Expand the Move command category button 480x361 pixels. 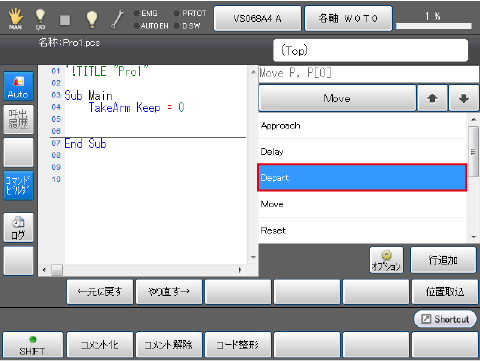[x=337, y=98]
